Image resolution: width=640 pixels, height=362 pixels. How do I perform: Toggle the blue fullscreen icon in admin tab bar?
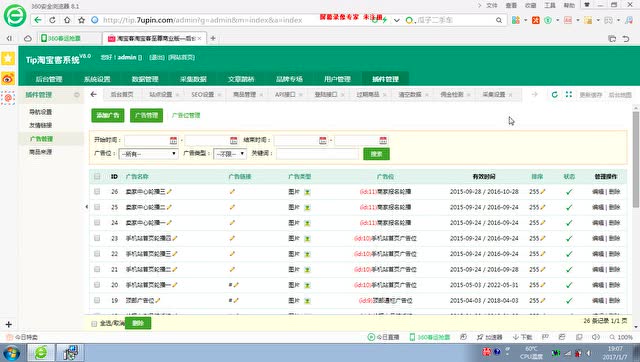pyautogui.click(x=569, y=94)
